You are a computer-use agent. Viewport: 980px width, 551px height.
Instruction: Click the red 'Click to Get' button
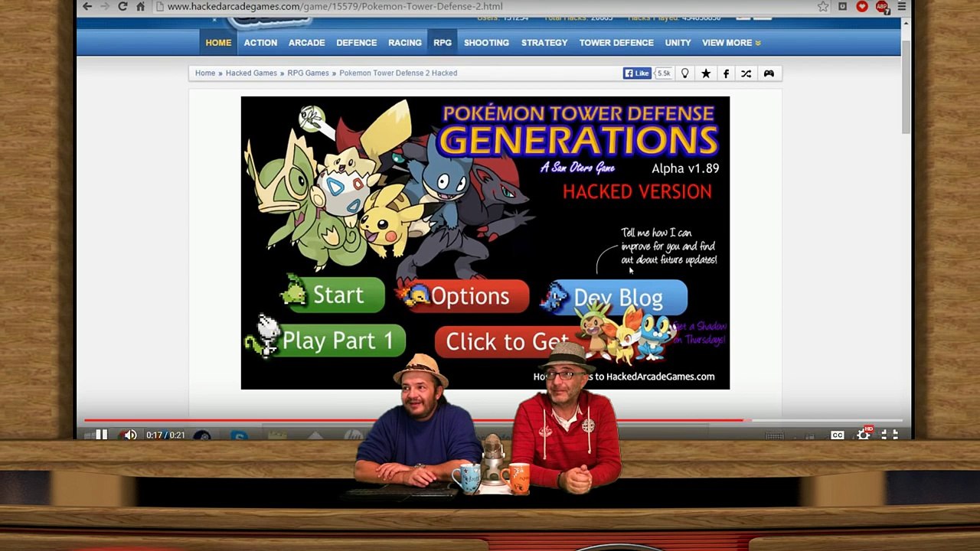point(505,342)
